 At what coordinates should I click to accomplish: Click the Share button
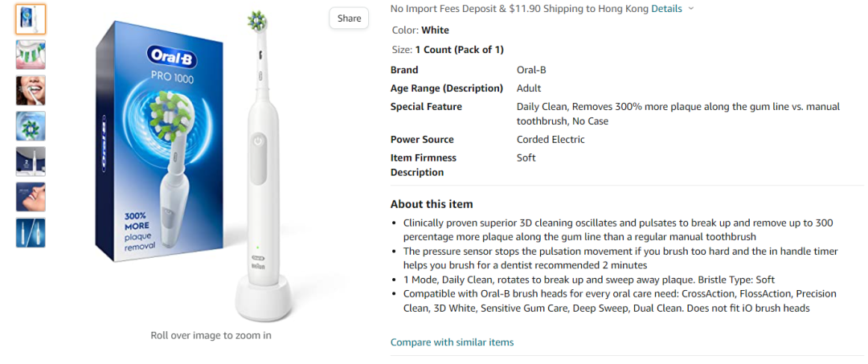349,18
